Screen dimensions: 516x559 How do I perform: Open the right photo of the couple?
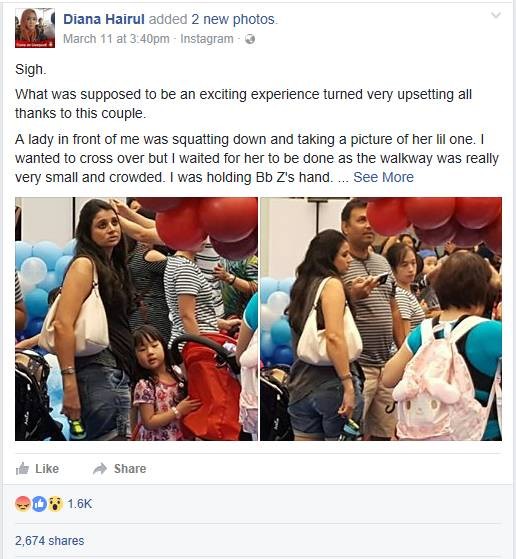pyautogui.click(x=381, y=319)
